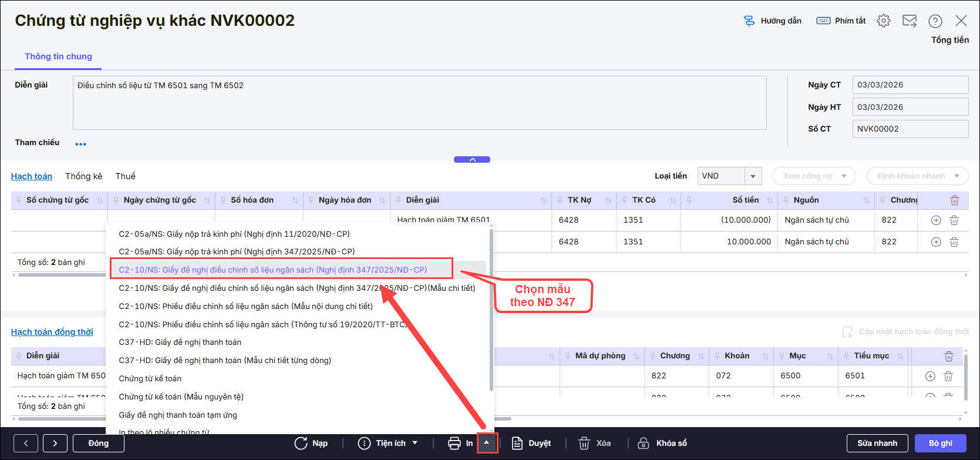Open the Hạch toán đồng thời link

coord(52,332)
